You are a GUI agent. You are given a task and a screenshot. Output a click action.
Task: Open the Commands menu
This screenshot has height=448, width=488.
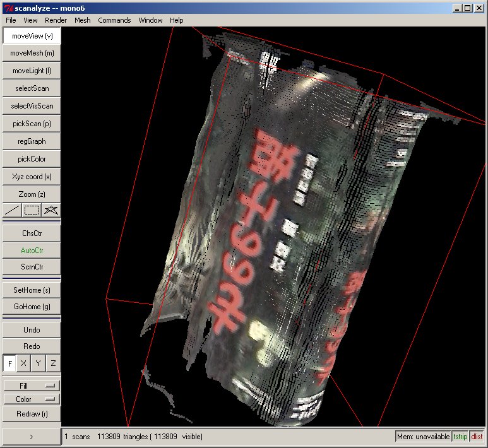(x=114, y=20)
